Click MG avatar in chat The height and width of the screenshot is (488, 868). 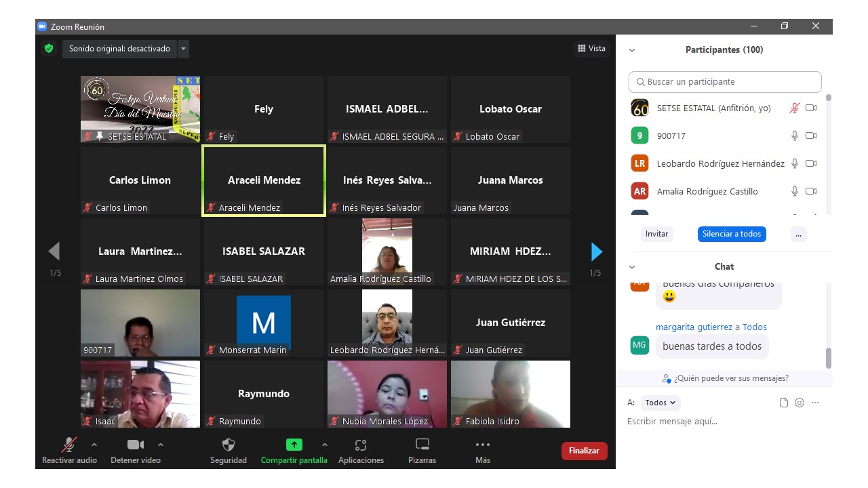pyautogui.click(x=639, y=345)
